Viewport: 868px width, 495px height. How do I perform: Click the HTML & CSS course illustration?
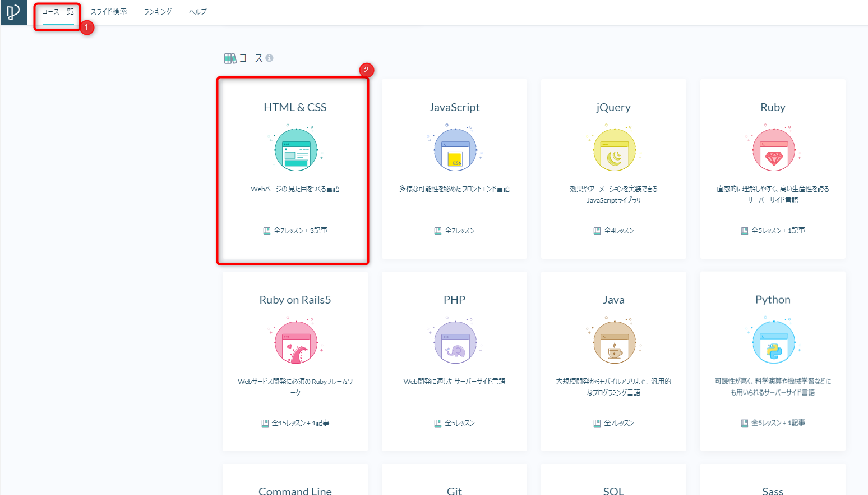click(x=296, y=149)
